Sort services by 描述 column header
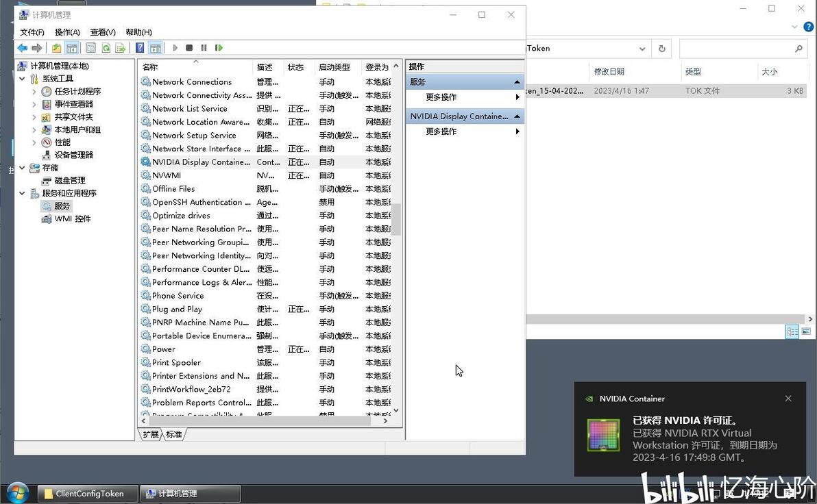Image resolution: width=817 pixels, height=504 pixels. pos(269,67)
